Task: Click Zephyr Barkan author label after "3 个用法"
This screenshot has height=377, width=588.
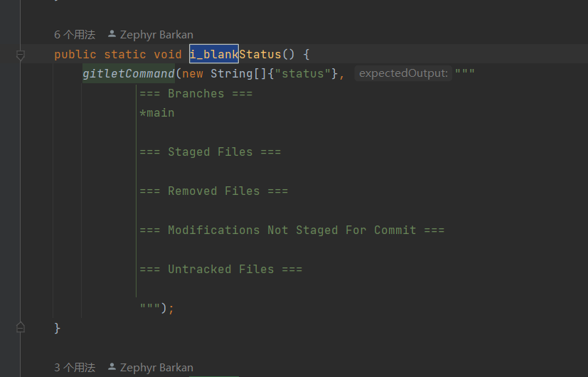Action: click(x=156, y=368)
